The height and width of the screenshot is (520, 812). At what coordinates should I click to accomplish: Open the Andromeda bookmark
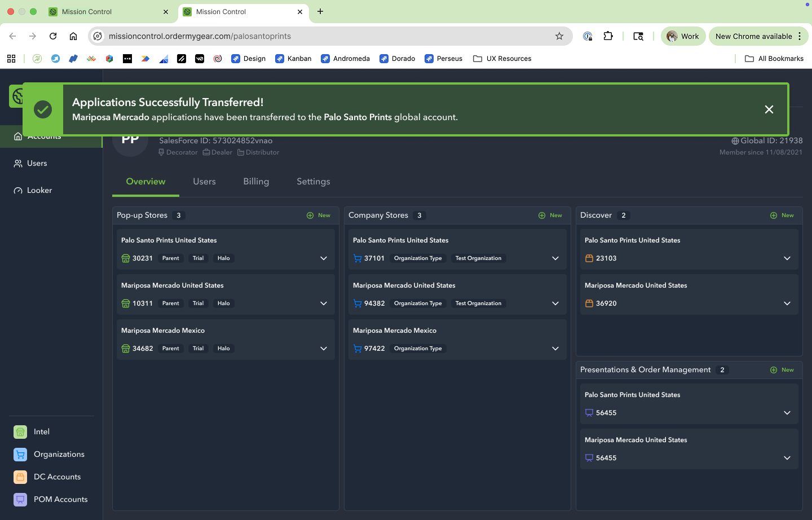pyautogui.click(x=345, y=59)
